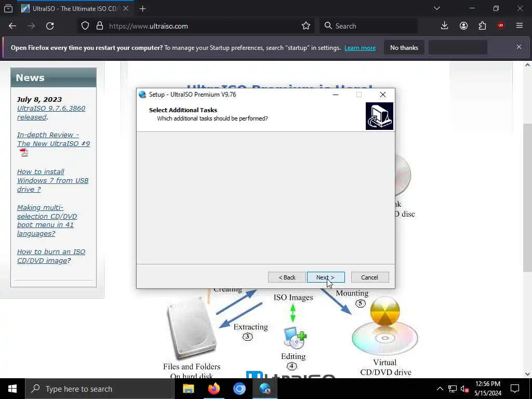Show hidden system tray icons
The image size is (532, 399).
(x=440, y=389)
